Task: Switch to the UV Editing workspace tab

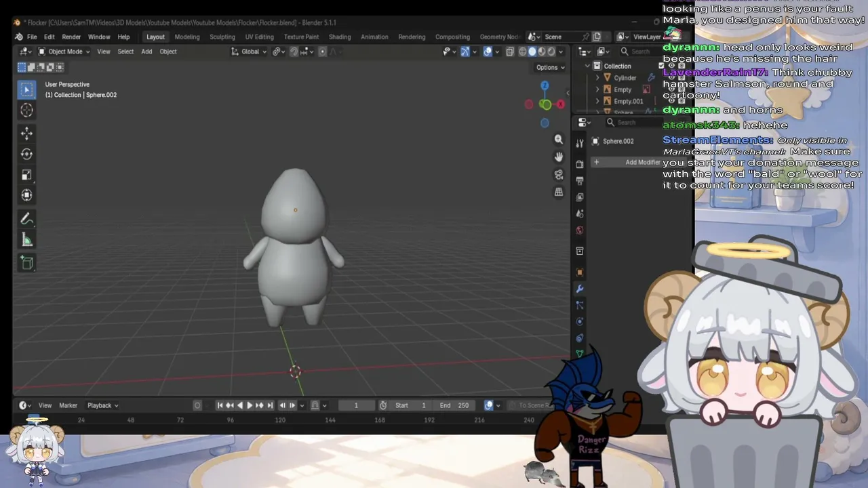Action: point(260,37)
